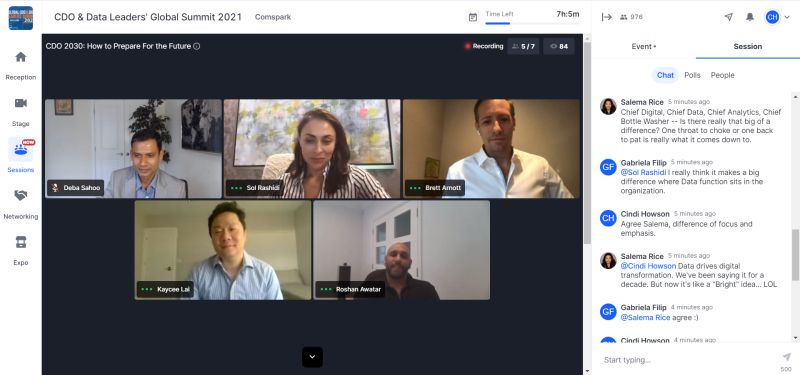Click session info icon beside title
800x375 pixels.
click(196, 46)
